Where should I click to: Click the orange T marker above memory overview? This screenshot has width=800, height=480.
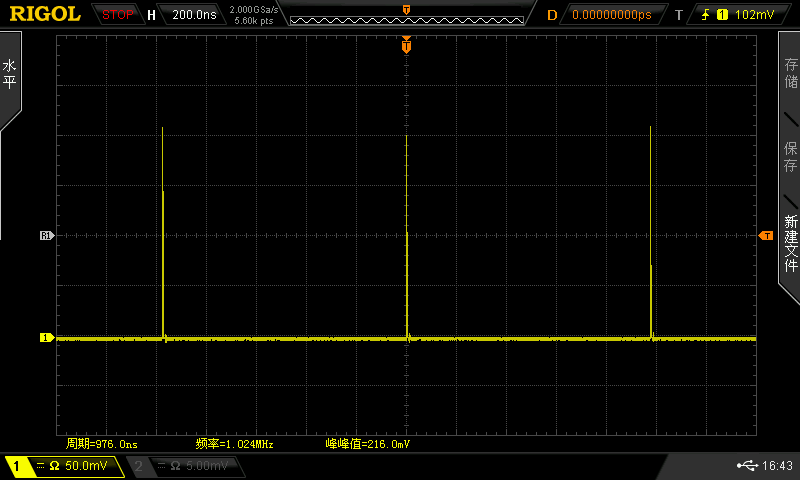(406, 10)
